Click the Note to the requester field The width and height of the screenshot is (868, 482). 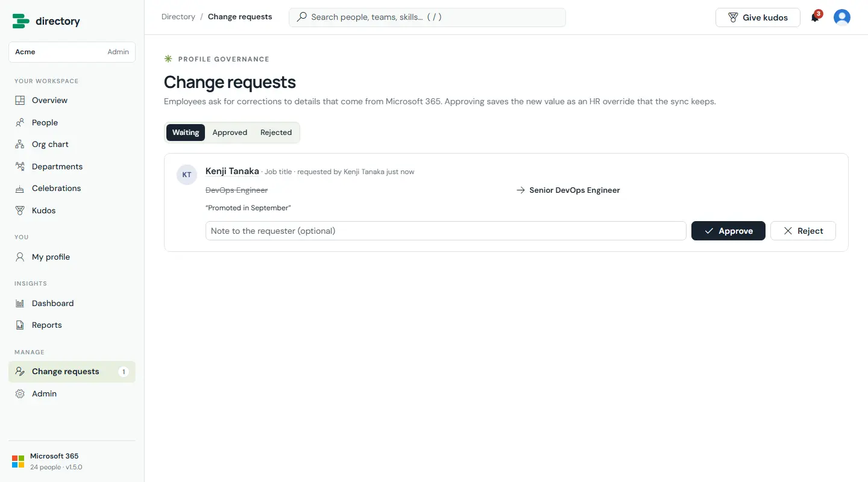[x=446, y=231]
